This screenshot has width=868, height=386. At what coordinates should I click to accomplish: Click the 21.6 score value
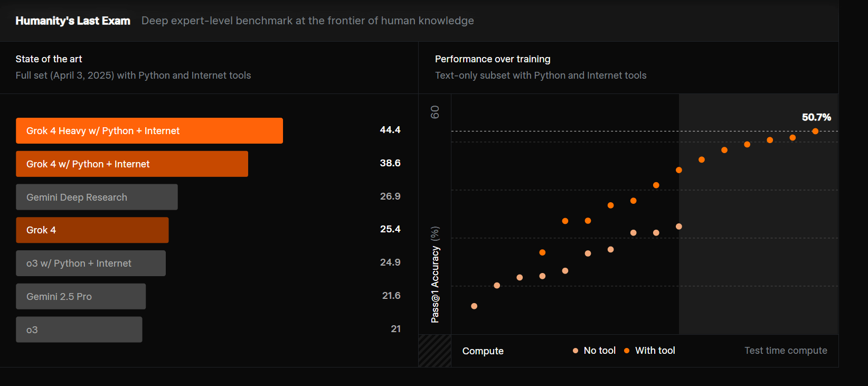click(x=391, y=296)
